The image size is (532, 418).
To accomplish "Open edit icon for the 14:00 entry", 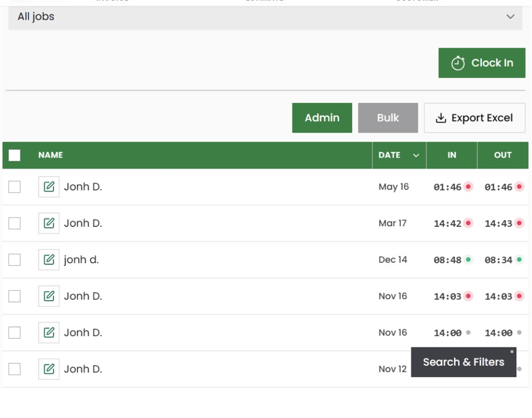I will pyautogui.click(x=49, y=332).
